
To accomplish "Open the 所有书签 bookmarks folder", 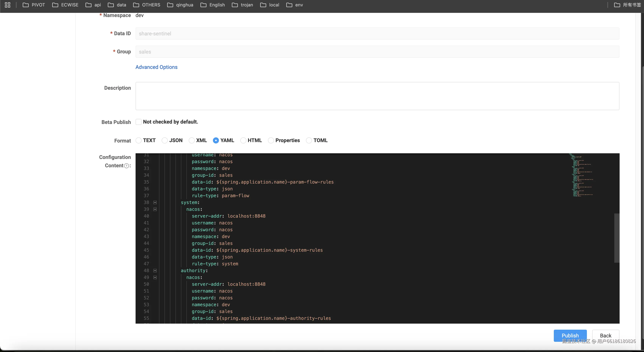I will (627, 5).
